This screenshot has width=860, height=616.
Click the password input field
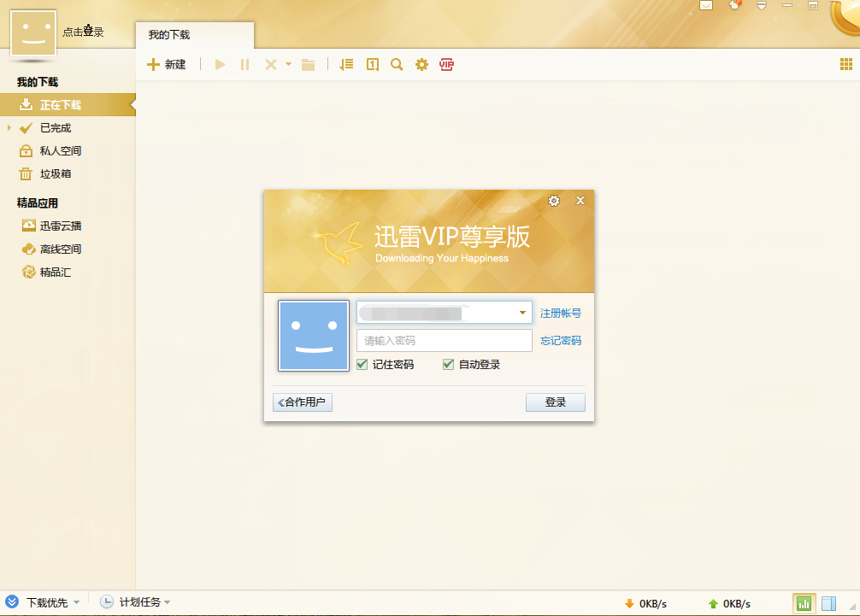[x=444, y=341]
